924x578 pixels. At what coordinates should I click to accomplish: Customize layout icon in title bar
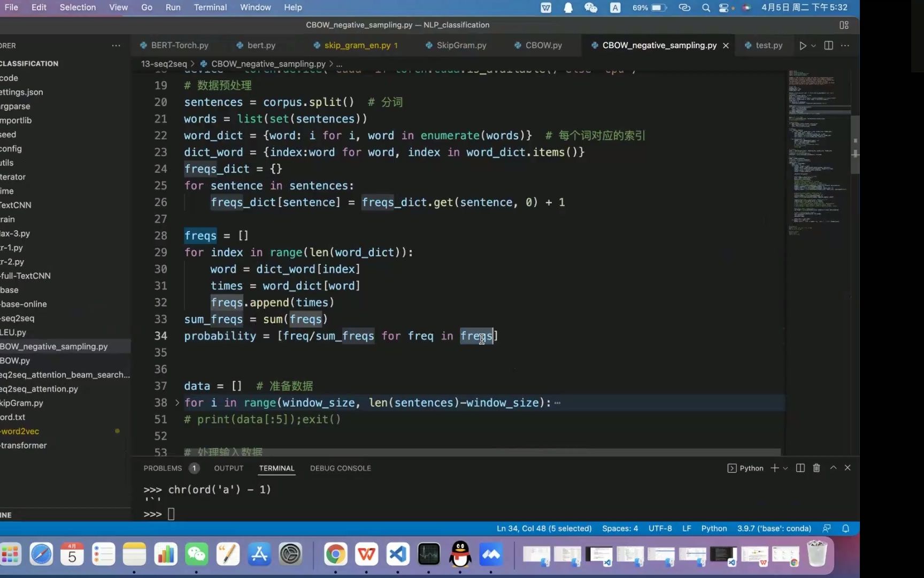pos(844,25)
